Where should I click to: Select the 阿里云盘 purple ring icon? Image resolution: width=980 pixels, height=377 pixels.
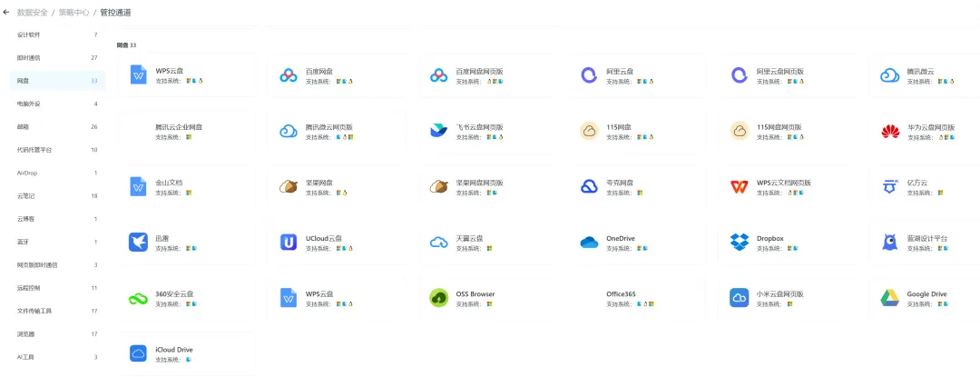(x=589, y=75)
